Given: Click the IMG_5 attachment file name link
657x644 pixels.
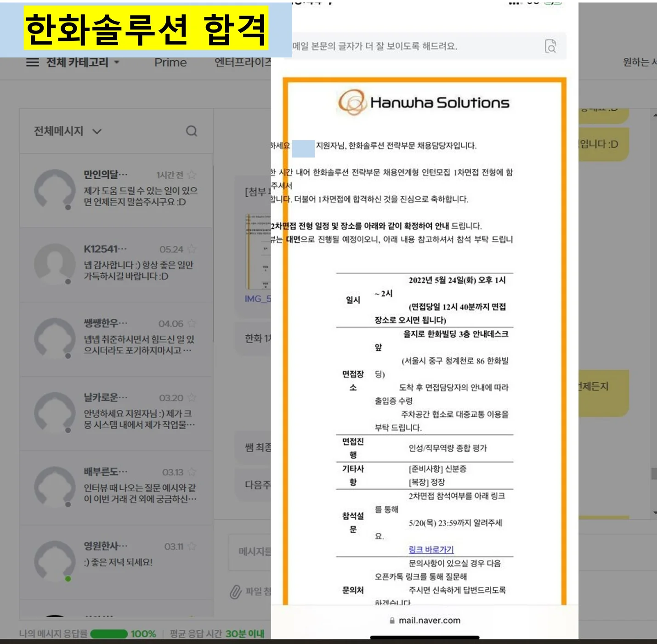Looking at the screenshot, I should coord(258,299).
